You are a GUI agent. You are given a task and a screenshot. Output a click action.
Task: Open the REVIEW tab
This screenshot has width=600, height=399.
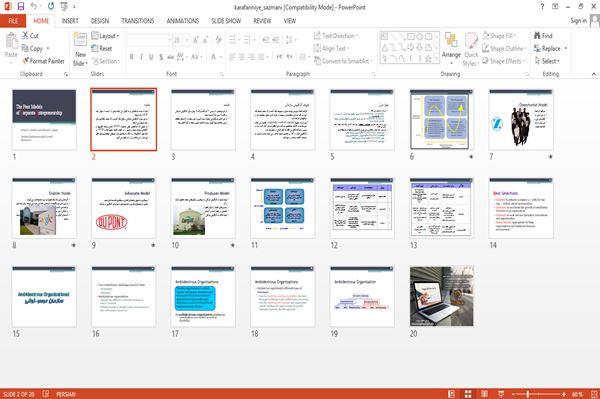[x=262, y=21]
